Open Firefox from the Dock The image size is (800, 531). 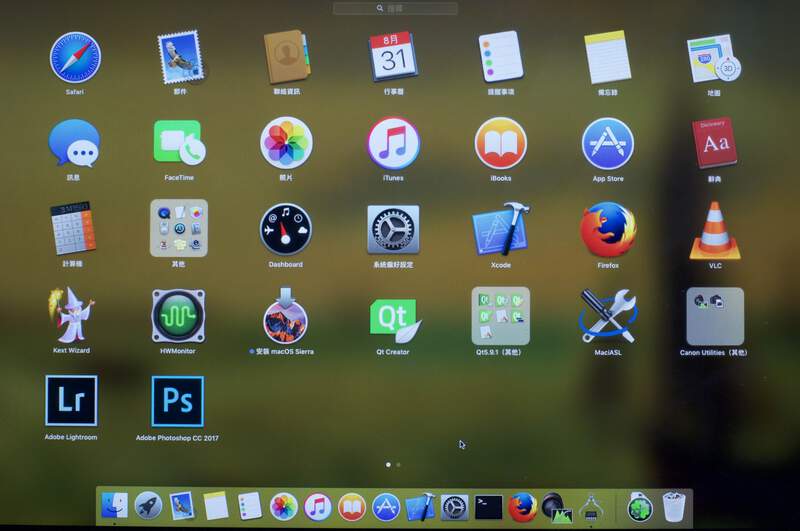tap(522, 508)
